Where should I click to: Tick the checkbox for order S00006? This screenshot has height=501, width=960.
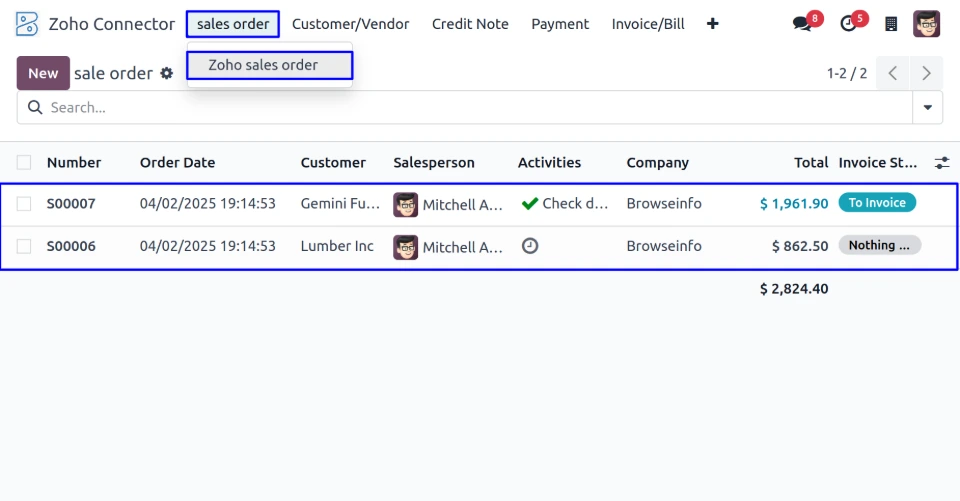(x=24, y=246)
